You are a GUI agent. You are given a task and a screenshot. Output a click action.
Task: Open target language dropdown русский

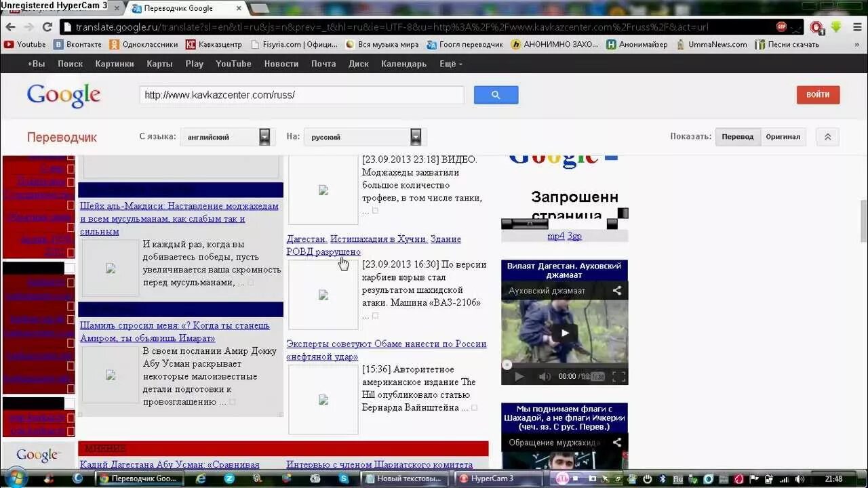coord(363,137)
